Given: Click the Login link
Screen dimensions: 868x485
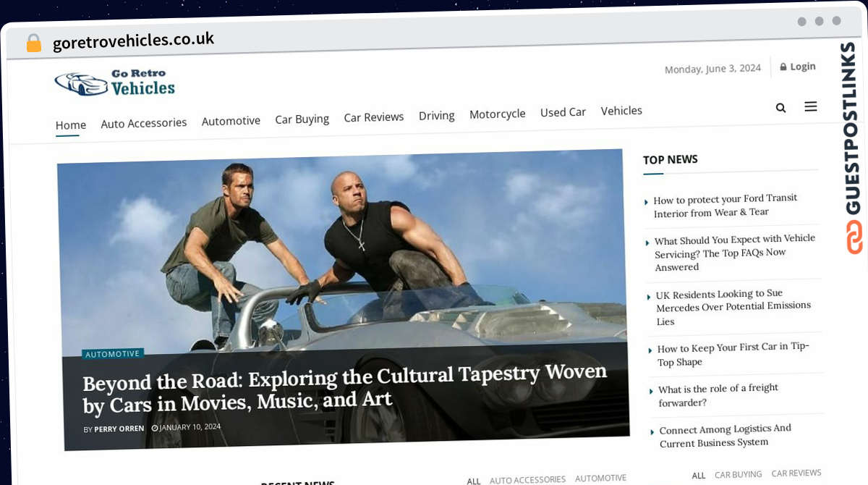Looking at the screenshot, I should (x=798, y=67).
